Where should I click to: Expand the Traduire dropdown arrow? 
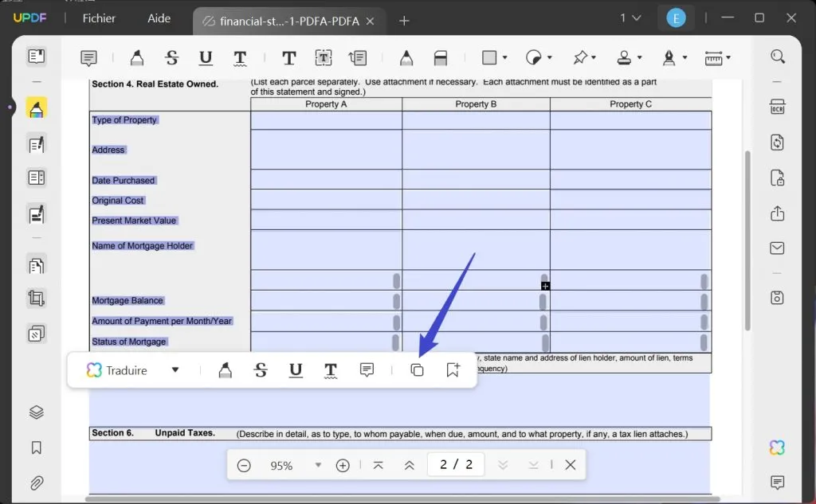click(175, 369)
